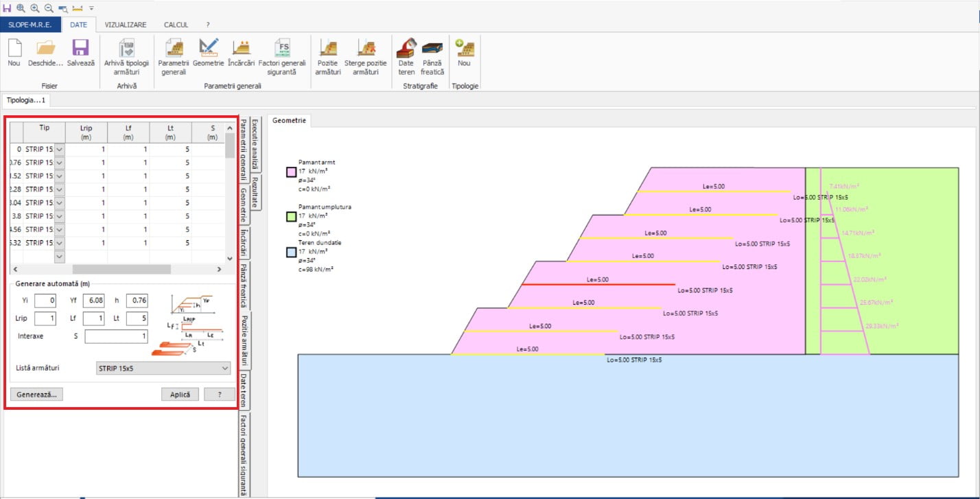
Task: Open Tip dropdown in empty last row
Action: 59,256
